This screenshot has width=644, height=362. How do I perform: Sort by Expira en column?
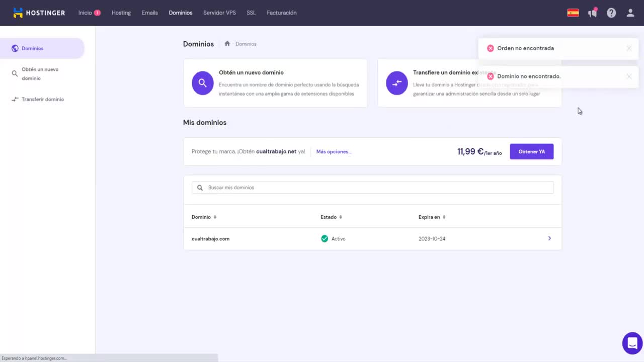(432, 217)
